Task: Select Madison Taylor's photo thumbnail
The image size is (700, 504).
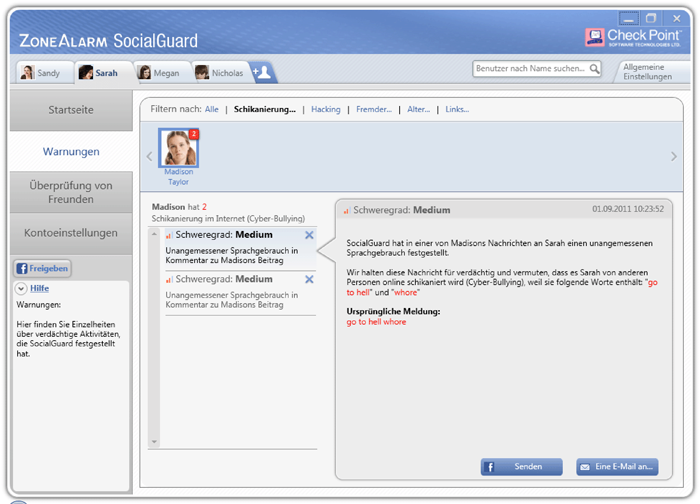Action: point(179,148)
